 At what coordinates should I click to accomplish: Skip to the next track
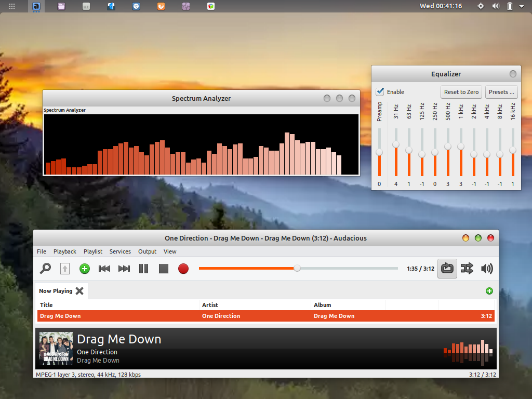[x=124, y=269]
